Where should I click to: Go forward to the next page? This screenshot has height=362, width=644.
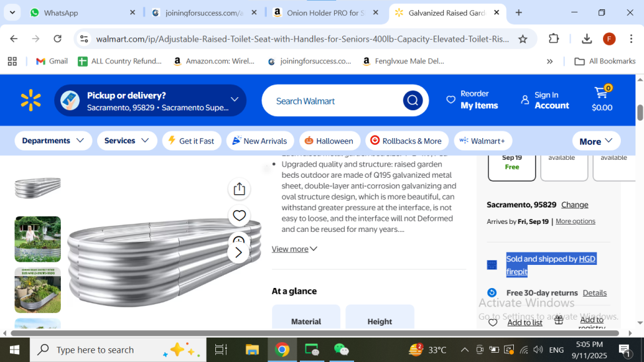(36, 38)
